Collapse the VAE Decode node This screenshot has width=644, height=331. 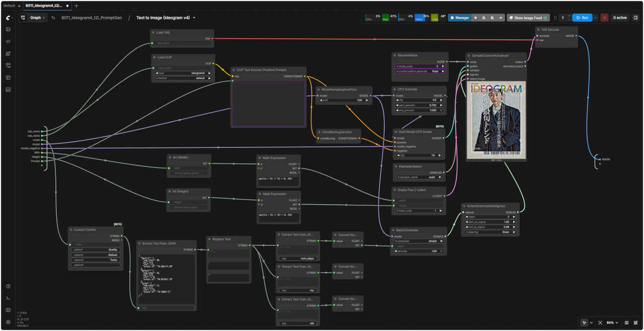point(539,30)
